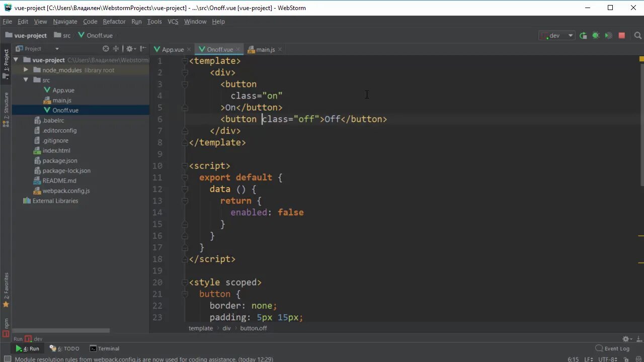Image resolution: width=644 pixels, height=362 pixels.
Task: Click vue-project in the navigation breadcrumb
Action: [x=26, y=36]
